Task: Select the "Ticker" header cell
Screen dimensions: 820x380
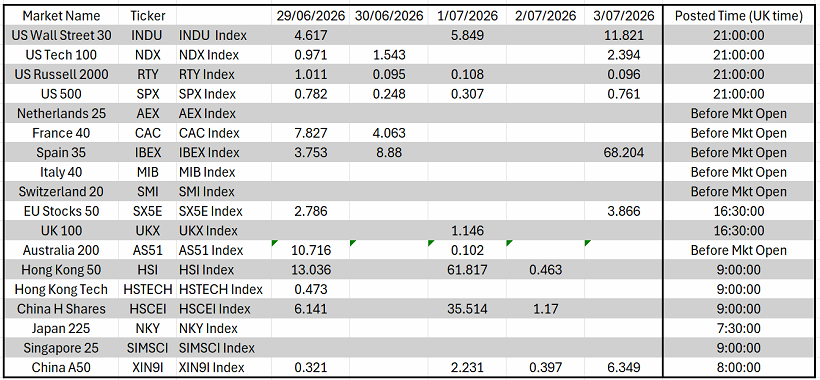Action: pyautogui.click(x=148, y=16)
